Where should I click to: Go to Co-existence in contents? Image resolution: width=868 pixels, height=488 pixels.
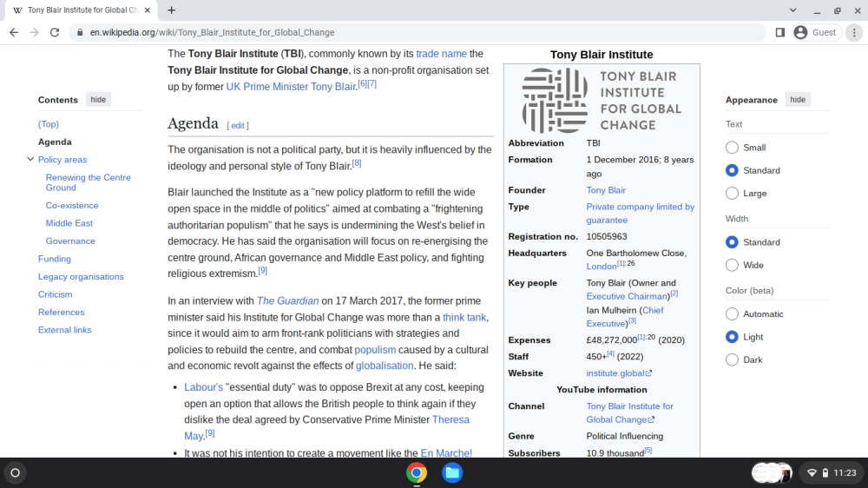point(72,206)
